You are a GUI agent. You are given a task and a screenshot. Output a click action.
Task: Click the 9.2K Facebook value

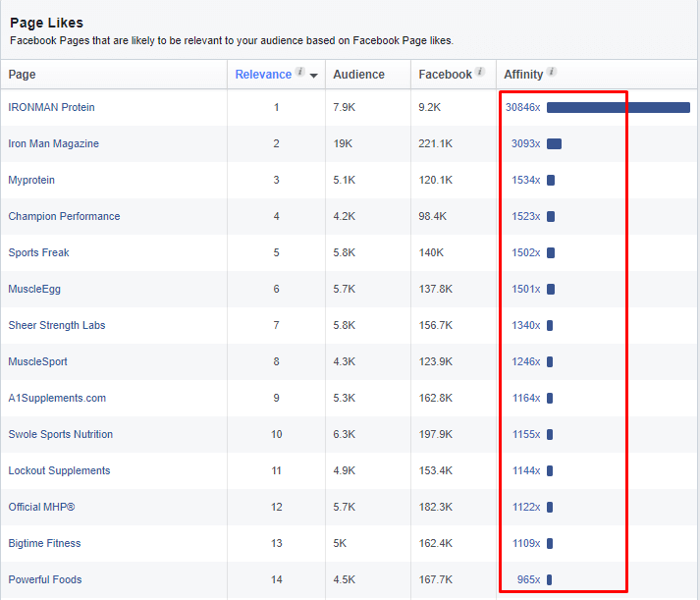click(429, 107)
